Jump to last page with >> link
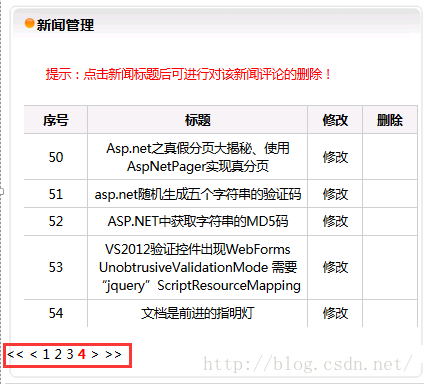Viewport: 424px width, 384px height. (x=113, y=354)
